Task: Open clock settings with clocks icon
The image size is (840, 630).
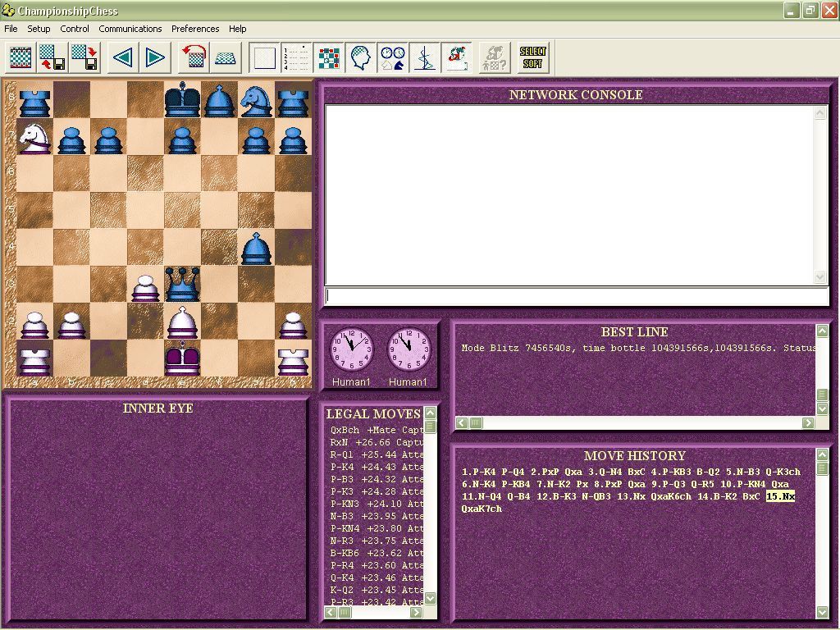Action: 392,58
